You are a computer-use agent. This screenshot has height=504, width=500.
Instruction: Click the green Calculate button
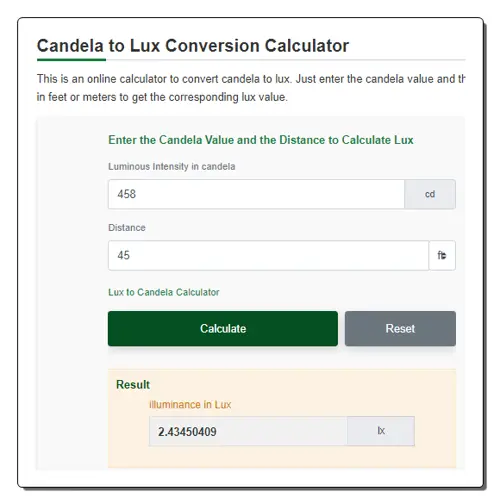[223, 328]
